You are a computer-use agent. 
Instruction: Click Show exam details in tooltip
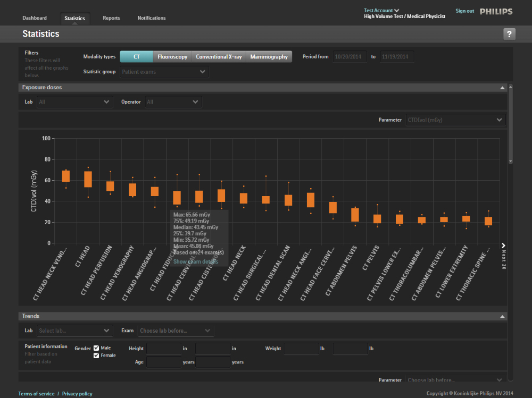[x=195, y=261]
